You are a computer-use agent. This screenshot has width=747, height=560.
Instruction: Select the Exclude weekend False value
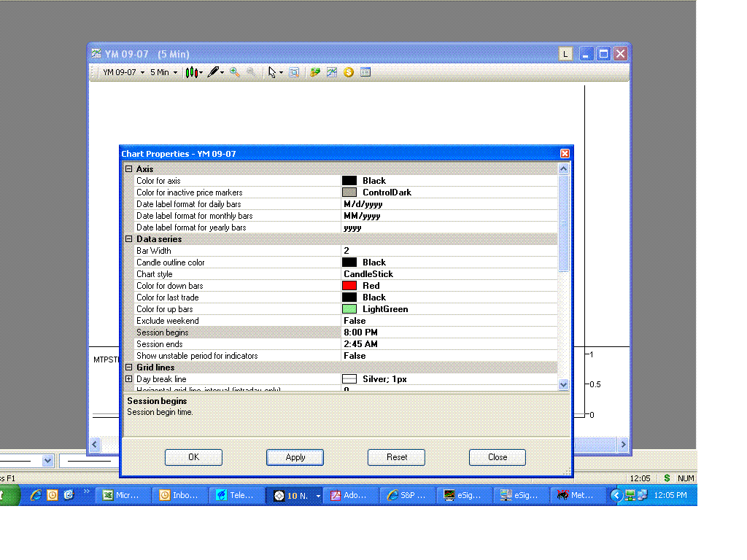point(449,321)
